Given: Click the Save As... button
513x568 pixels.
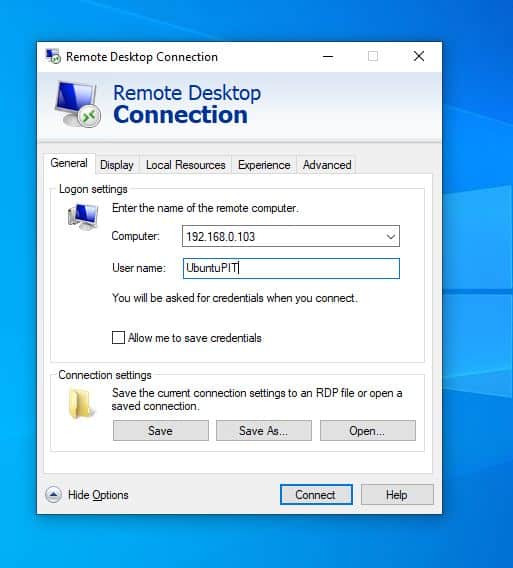Looking at the screenshot, I should coord(264,431).
